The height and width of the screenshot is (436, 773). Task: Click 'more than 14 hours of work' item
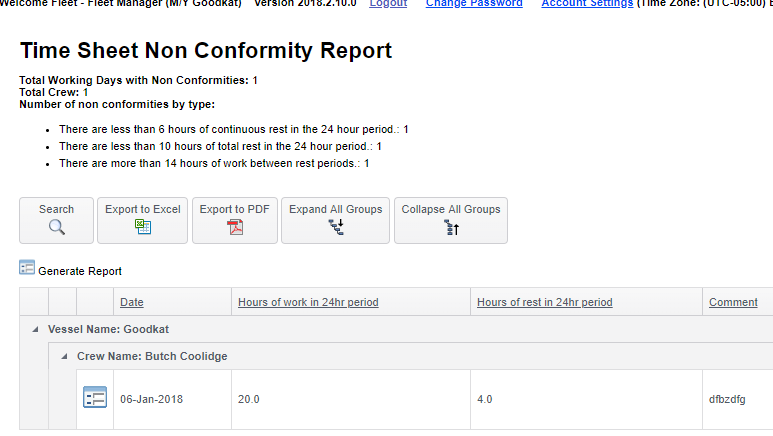tap(214, 163)
